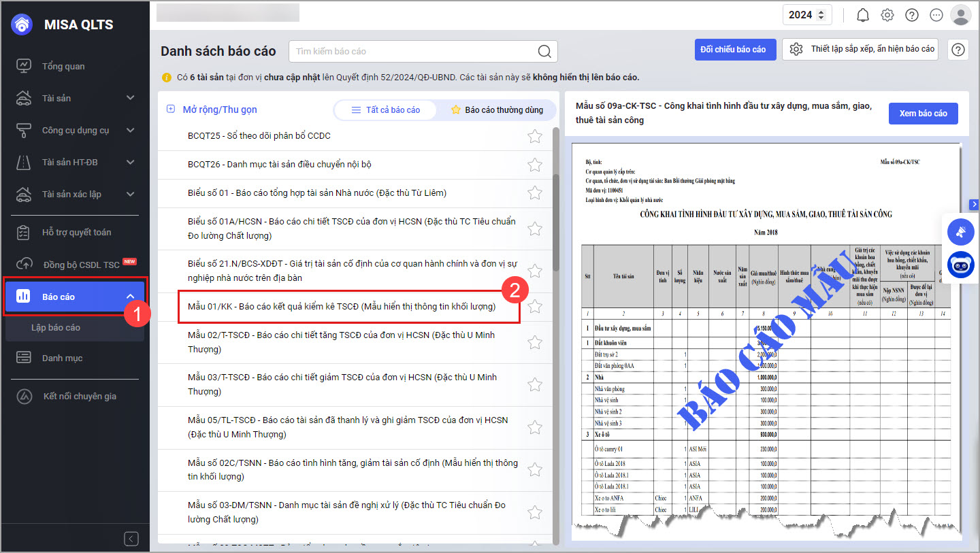This screenshot has height=553, width=980.
Task: Click the floating pin tool icon
Action: coord(961,233)
